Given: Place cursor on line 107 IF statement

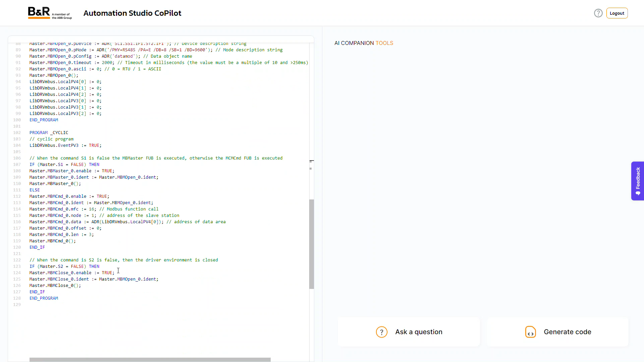Looking at the screenshot, I should [64, 165].
